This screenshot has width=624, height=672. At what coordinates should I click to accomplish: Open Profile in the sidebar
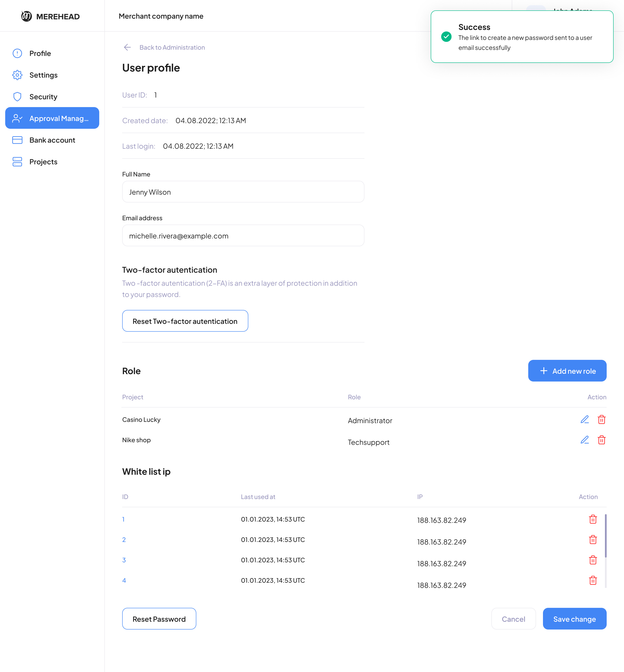pos(40,53)
